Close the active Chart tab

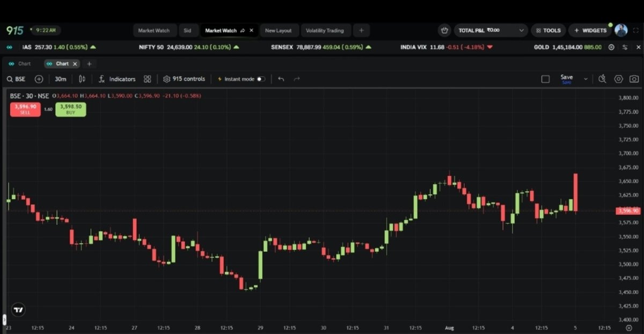click(75, 63)
